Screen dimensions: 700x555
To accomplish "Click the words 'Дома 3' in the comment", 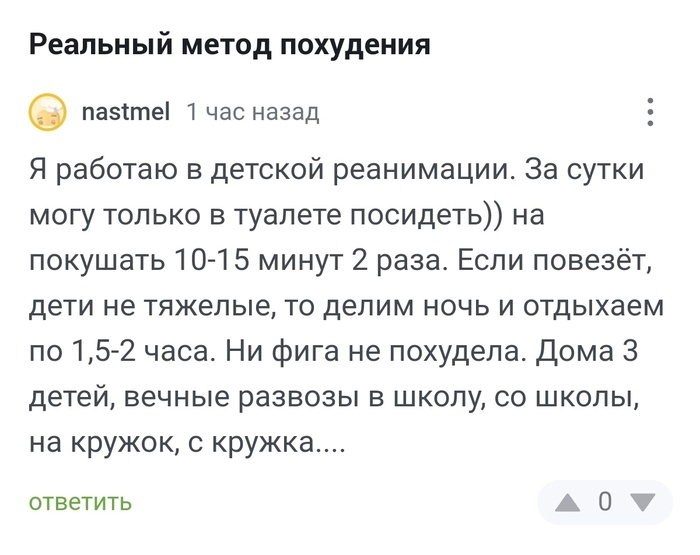I will [587, 352].
